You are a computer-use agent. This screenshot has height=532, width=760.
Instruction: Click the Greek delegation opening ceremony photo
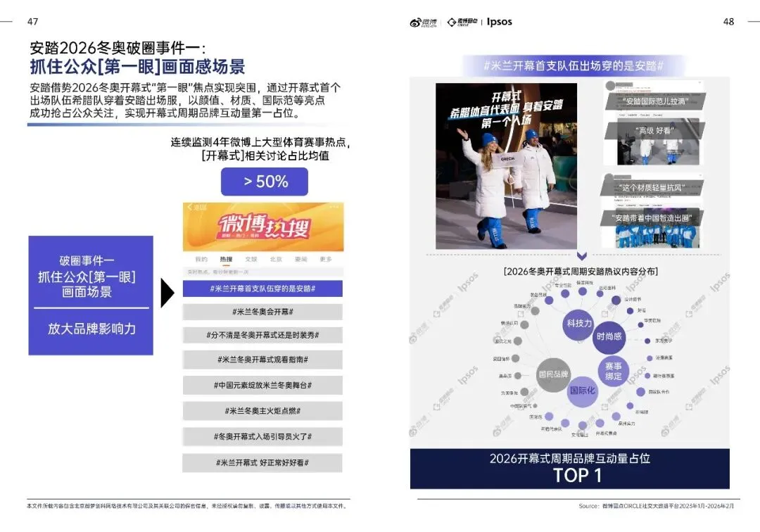[506, 166]
